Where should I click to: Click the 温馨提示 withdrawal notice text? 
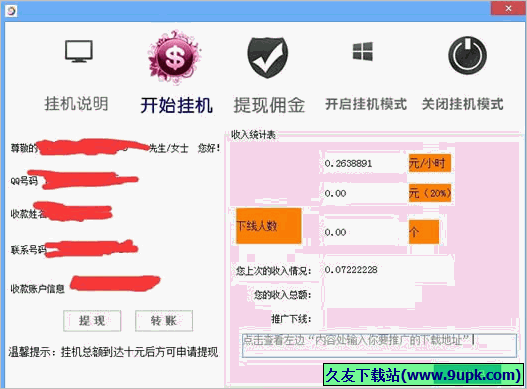pos(113,352)
